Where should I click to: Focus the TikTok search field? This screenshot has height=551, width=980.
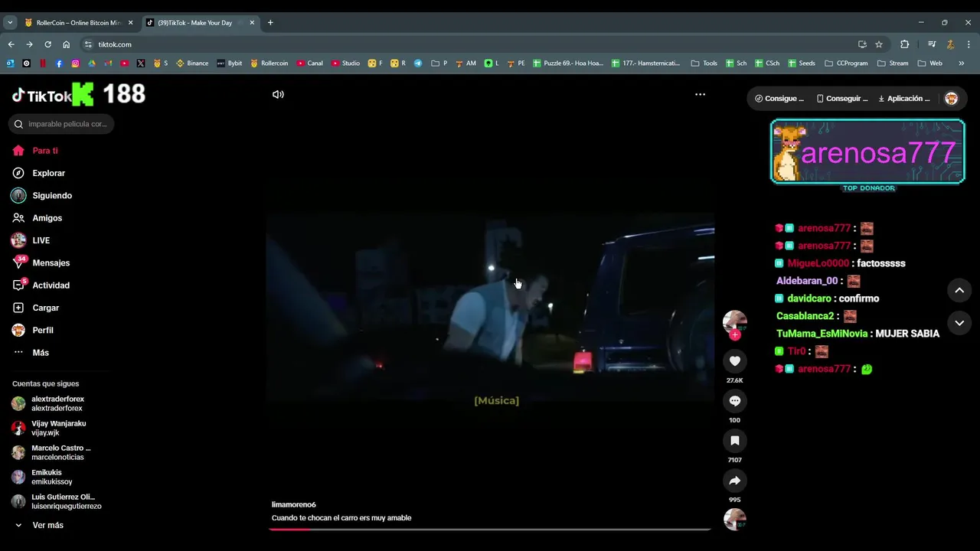click(x=61, y=124)
